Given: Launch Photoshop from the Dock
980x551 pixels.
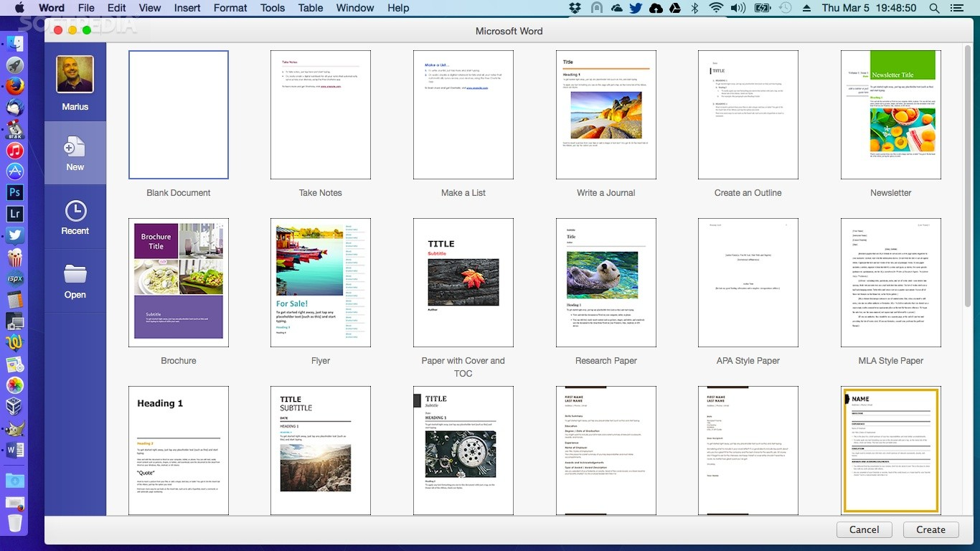Looking at the screenshot, I should 14,192.
